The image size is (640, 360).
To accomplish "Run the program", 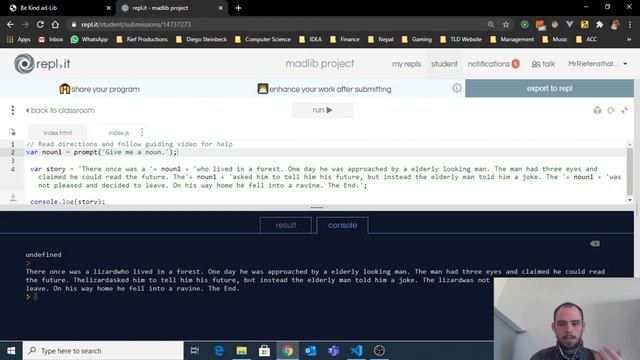I will [322, 110].
